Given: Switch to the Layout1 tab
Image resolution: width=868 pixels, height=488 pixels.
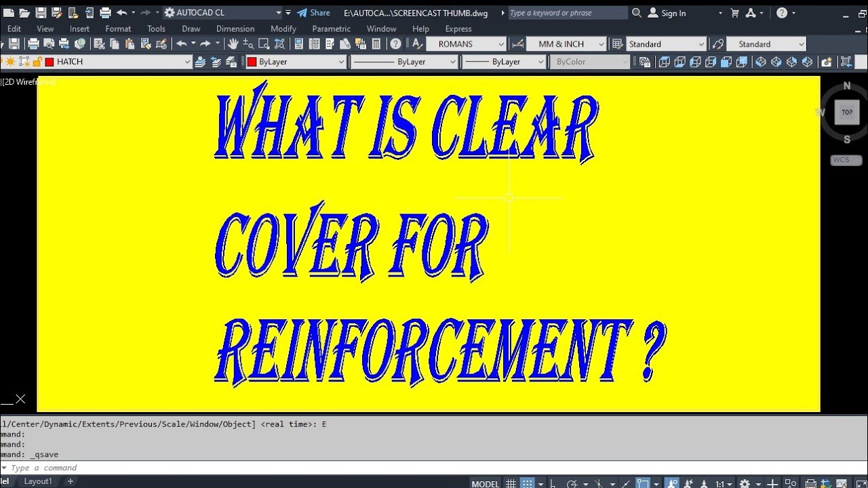Looking at the screenshot, I should click(38, 481).
